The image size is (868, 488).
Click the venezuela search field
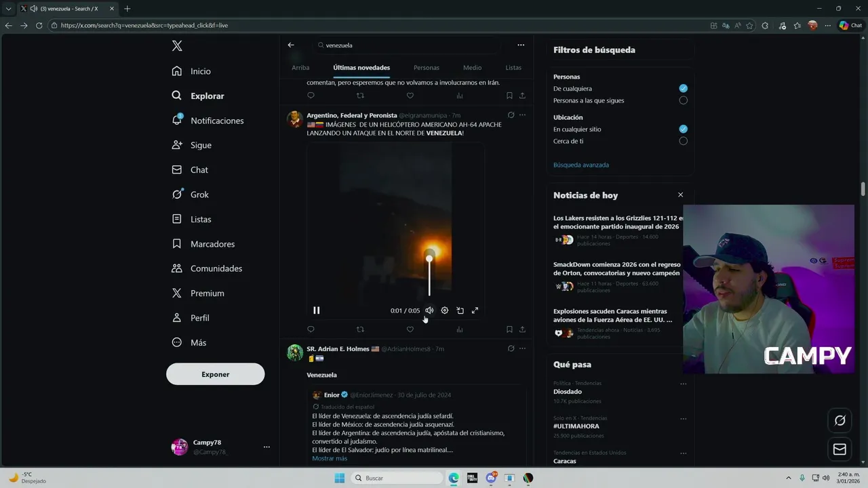pyautogui.click(x=407, y=45)
